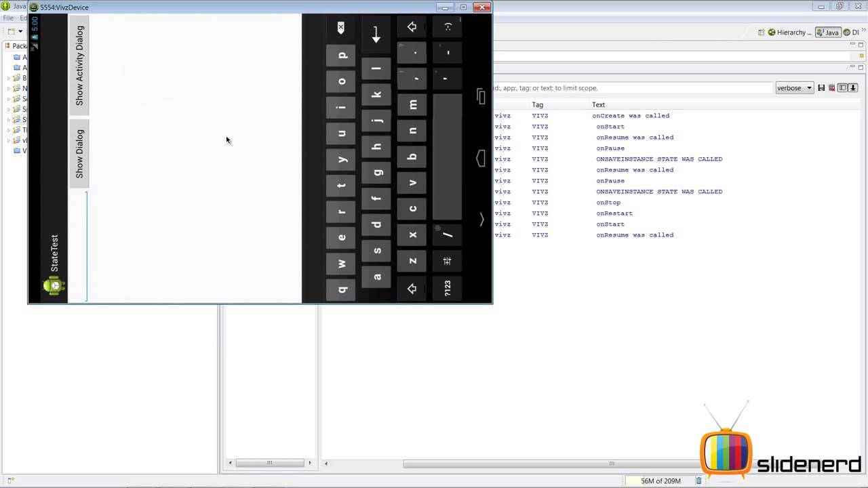Open the File menu in Eclipse

pyautogui.click(x=8, y=18)
